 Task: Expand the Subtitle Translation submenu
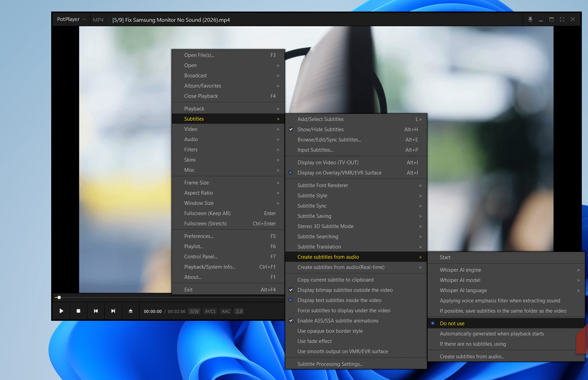pyautogui.click(x=356, y=247)
